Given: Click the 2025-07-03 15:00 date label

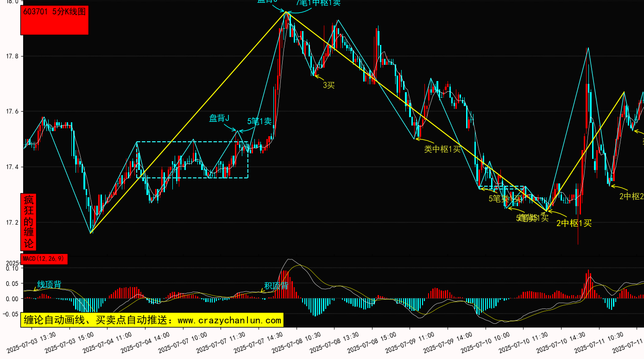Looking at the screenshot, I should [69, 342].
